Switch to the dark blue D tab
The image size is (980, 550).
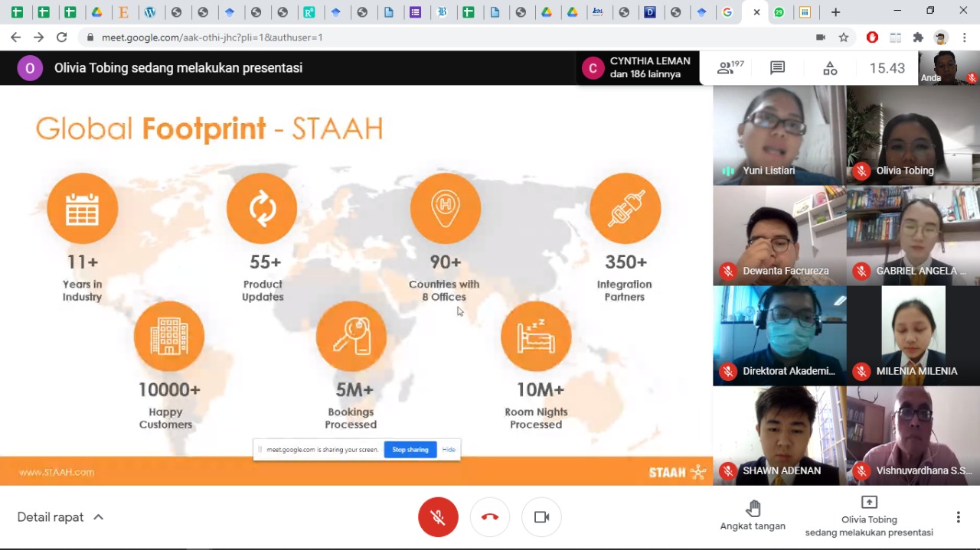click(649, 12)
